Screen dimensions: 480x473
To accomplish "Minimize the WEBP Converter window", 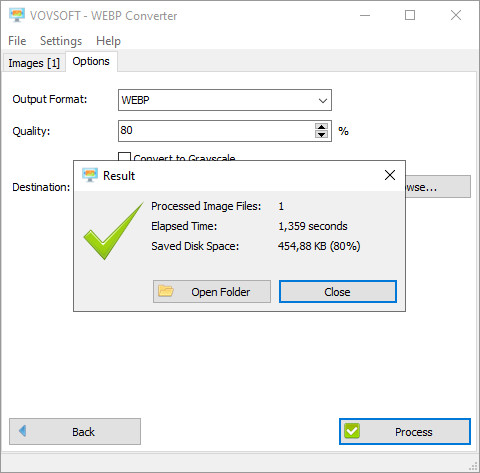I will tap(365, 15).
